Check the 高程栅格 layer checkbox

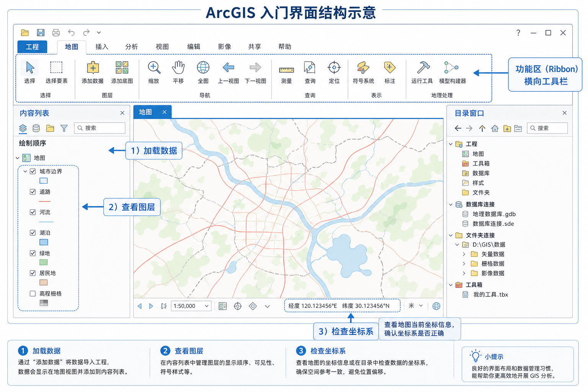click(x=33, y=294)
